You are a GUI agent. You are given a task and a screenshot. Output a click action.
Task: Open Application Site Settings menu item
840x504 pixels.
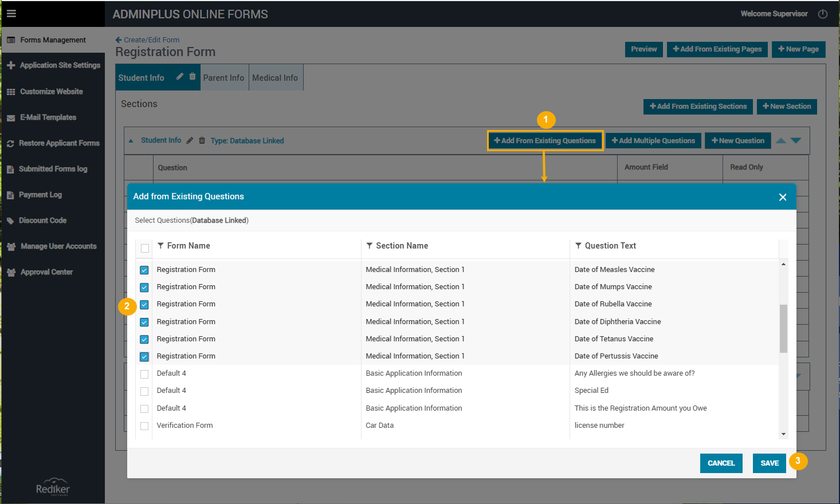click(x=60, y=65)
